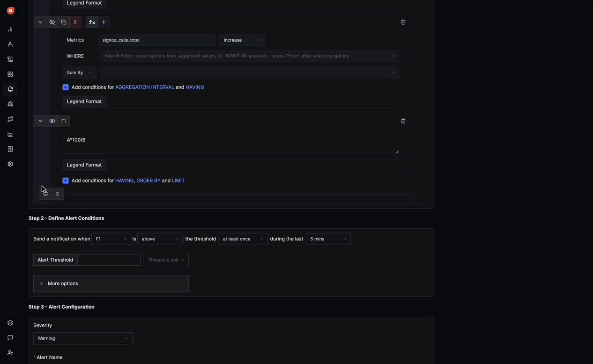Screen dimensions: 593x364
Task: Open Dashboards from the sidebar grid icon
Action: coord(10,74)
